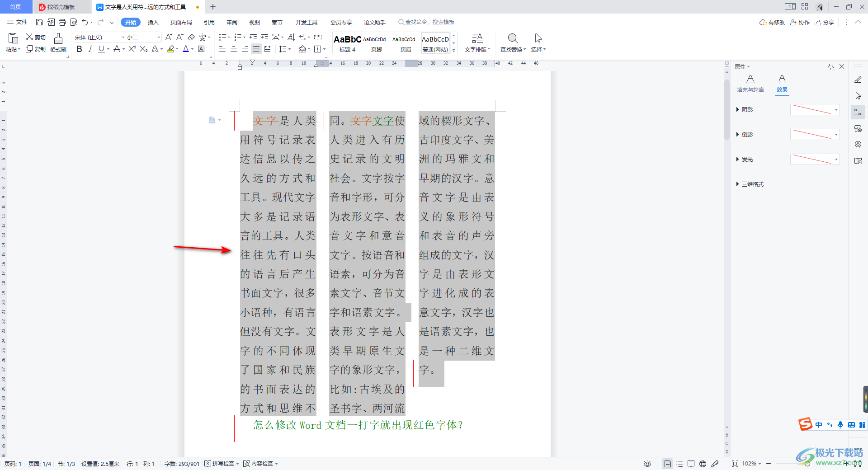Click the fullscreen icon at bottom right
868x470 pixels.
[858, 464]
